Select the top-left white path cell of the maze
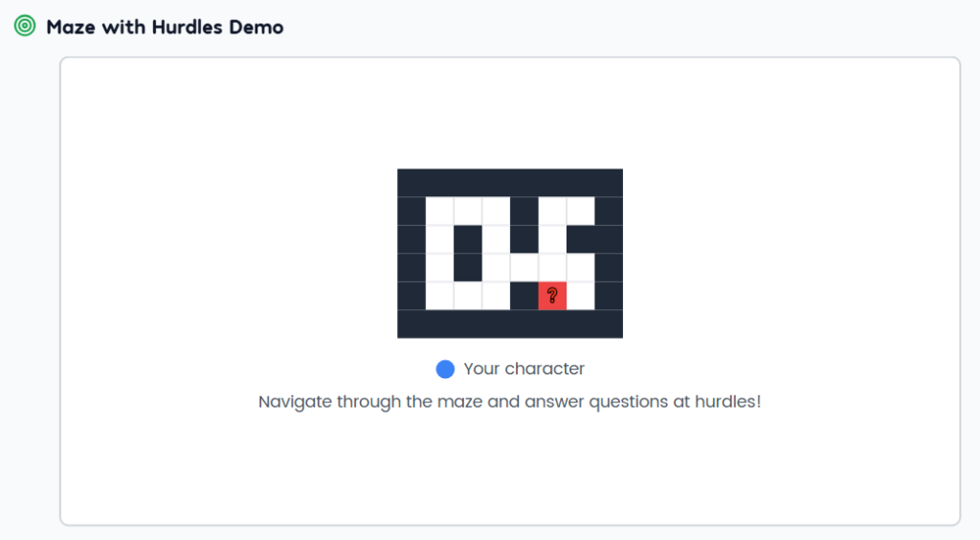Image resolution: width=980 pixels, height=540 pixels. tap(439, 212)
